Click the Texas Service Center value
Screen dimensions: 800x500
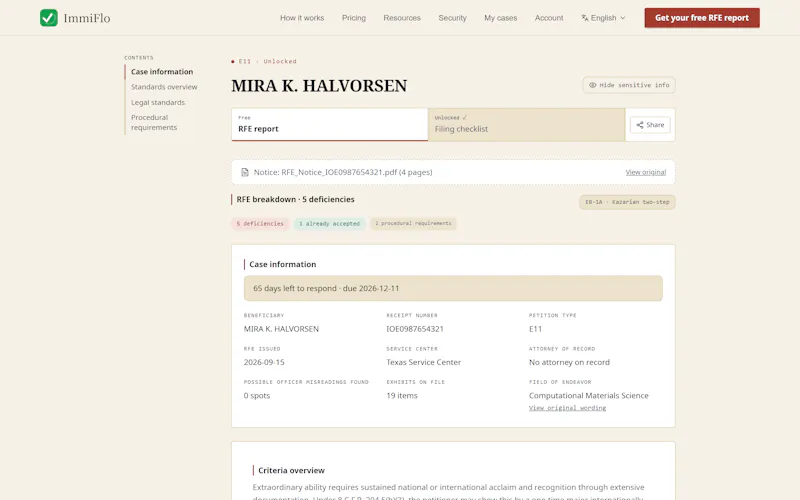[x=423, y=362]
